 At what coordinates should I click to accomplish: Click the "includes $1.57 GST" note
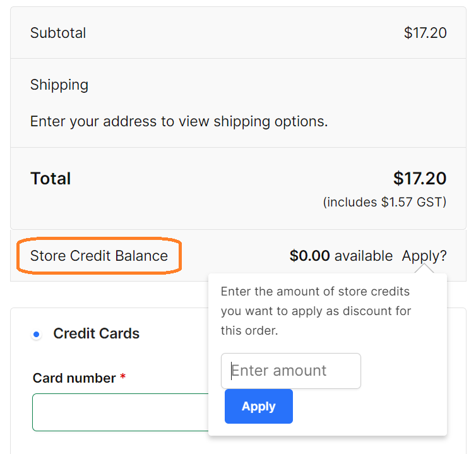pyautogui.click(x=384, y=202)
